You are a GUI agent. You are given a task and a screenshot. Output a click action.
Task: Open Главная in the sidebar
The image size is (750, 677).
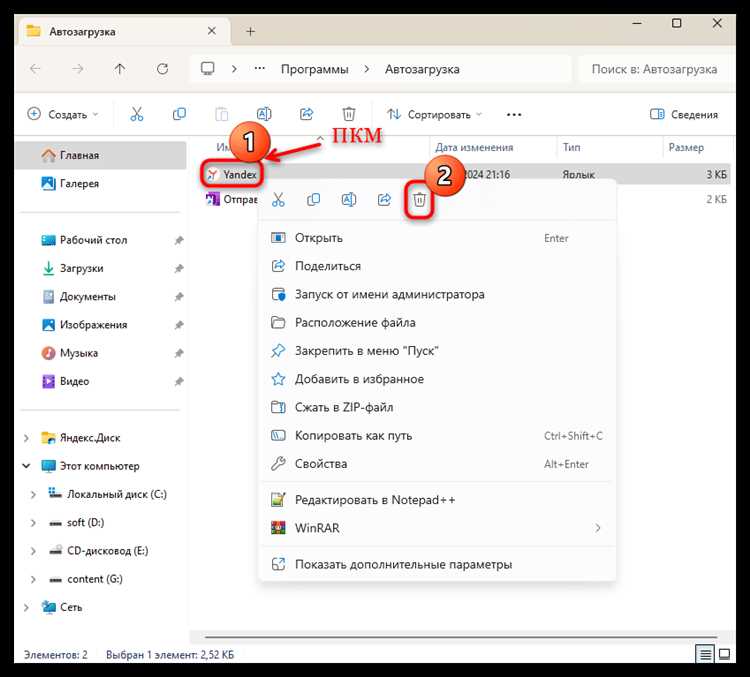(100, 155)
